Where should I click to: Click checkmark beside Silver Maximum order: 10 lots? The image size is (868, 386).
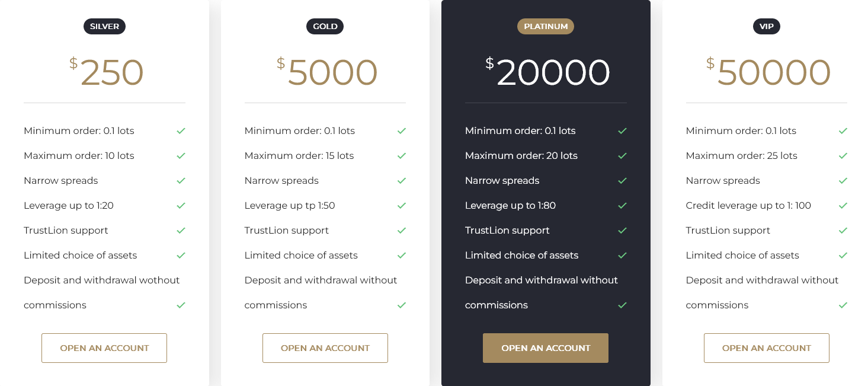(x=181, y=155)
